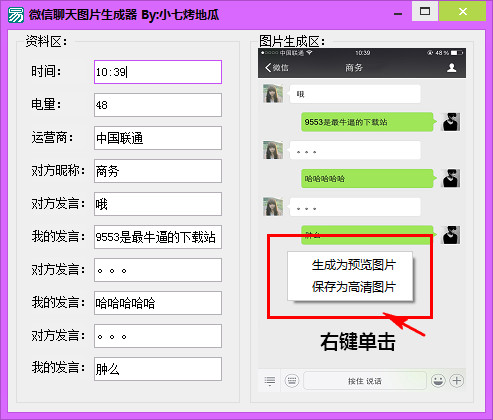Focus the 对方昵称 field showing 商务
The width and height of the screenshot is (493, 420).
(x=158, y=171)
